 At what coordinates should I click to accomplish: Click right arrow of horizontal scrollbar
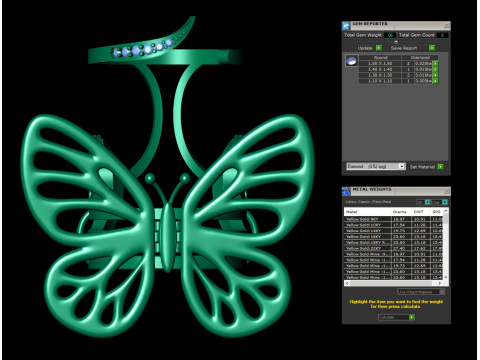pos(440,283)
